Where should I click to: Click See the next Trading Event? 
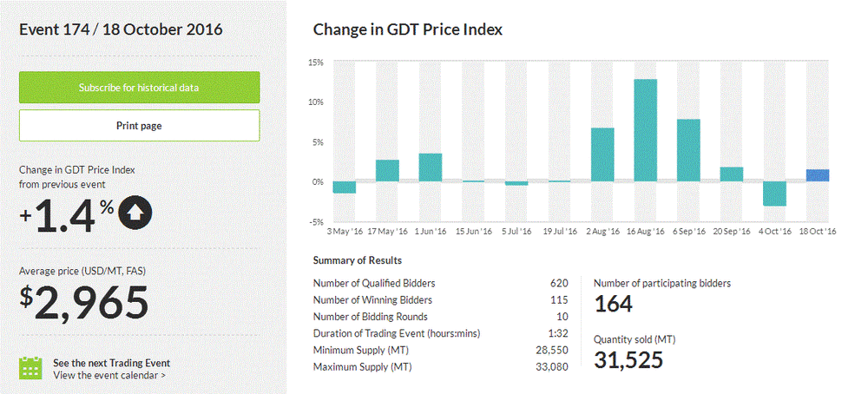tap(111, 363)
